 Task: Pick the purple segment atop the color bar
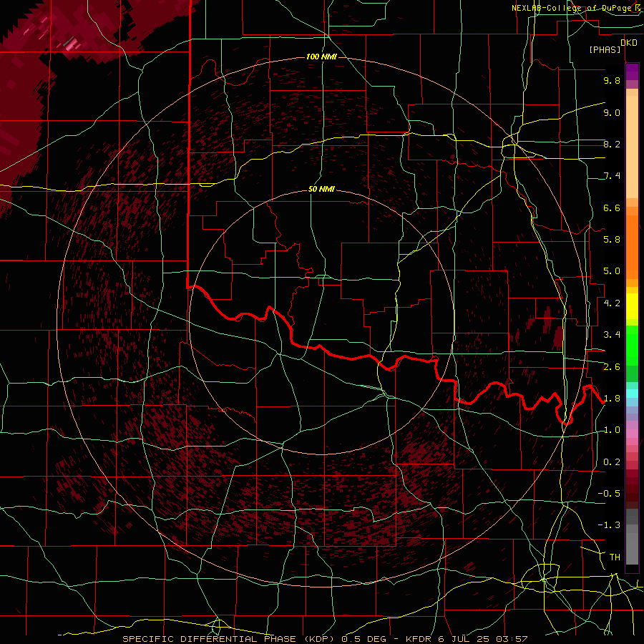(x=632, y=72)
